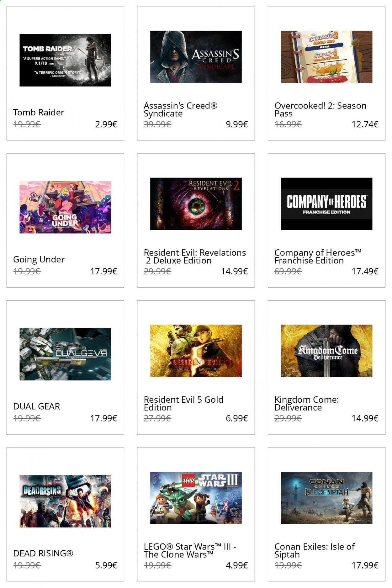Open Company of Heroes Franchise Edition banner
This screenshot has height=588, width=392.
pos(326,204)
